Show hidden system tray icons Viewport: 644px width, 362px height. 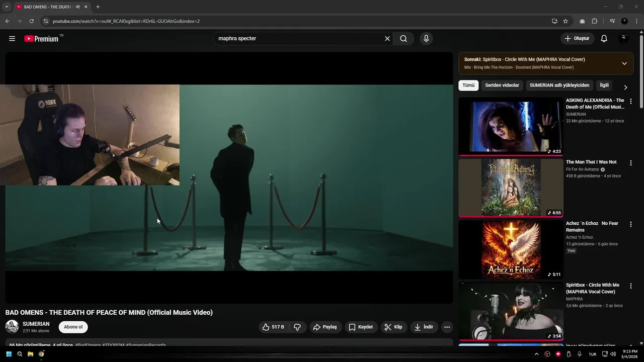(x=536, y=354)
